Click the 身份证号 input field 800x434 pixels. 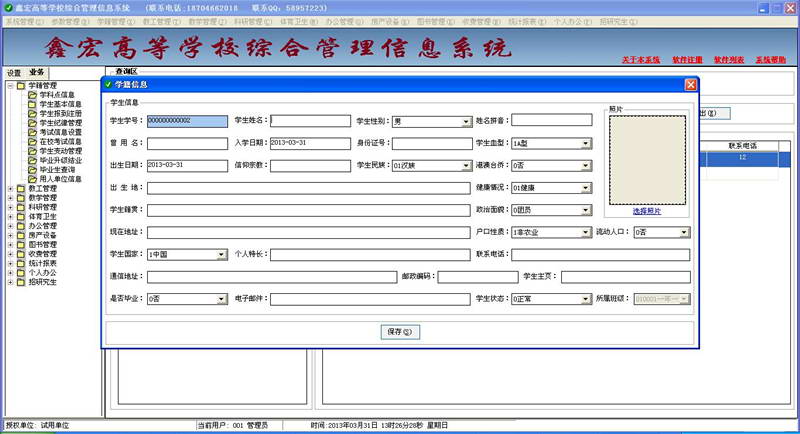point(432,143)
